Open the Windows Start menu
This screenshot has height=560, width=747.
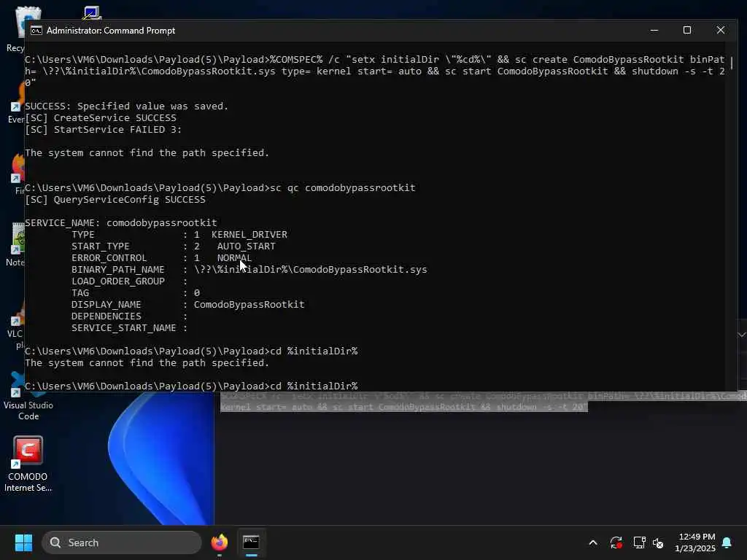click(x=23, y=542)
